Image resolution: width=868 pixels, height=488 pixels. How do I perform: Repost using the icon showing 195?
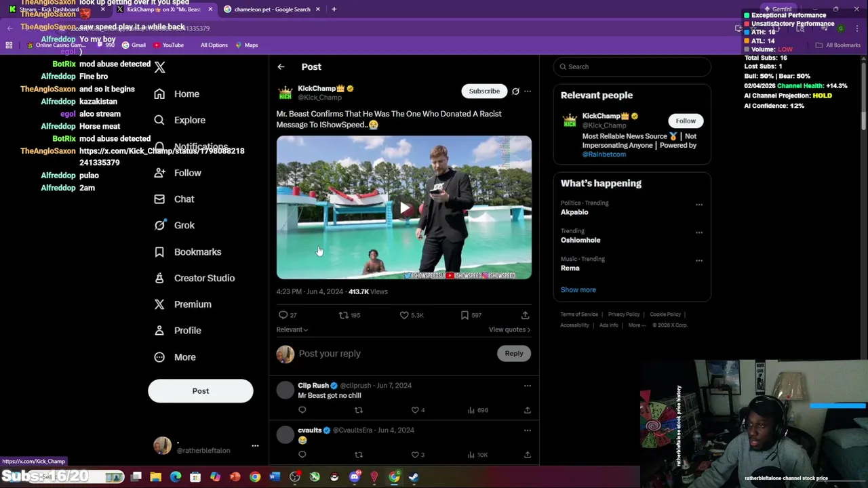click(344, 315)
